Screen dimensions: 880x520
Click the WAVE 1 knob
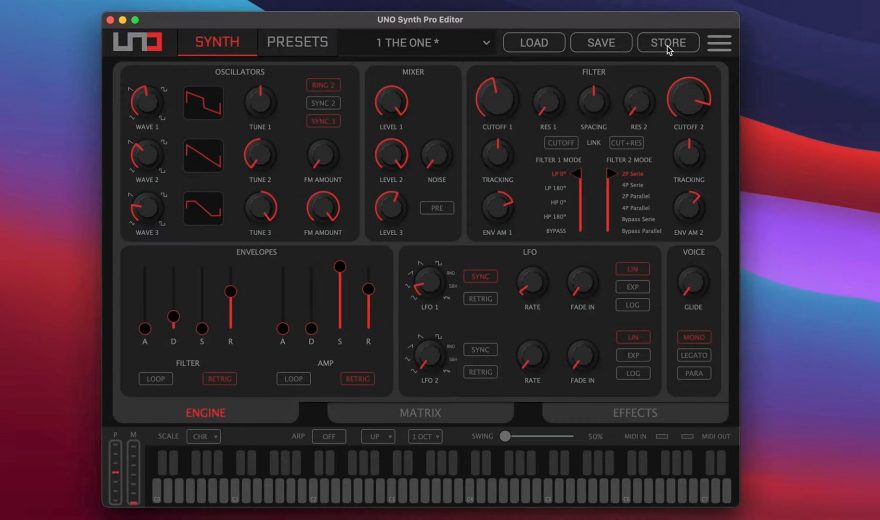146,102
